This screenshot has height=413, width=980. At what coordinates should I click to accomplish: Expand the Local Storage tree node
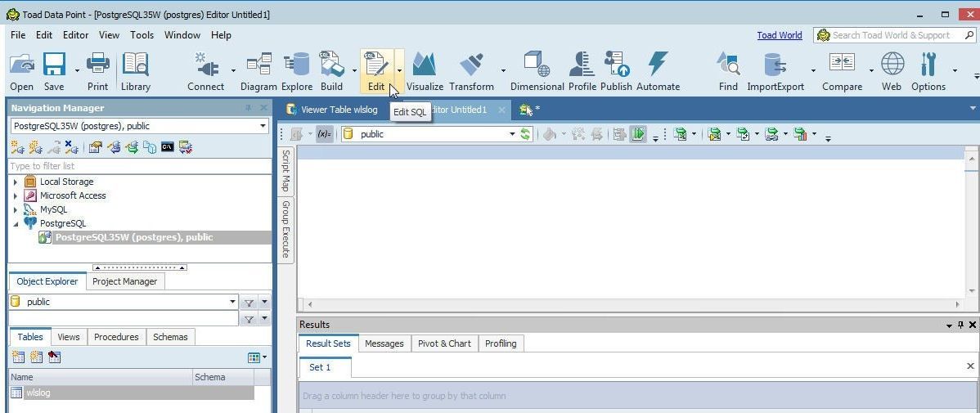tap(15, 182)
